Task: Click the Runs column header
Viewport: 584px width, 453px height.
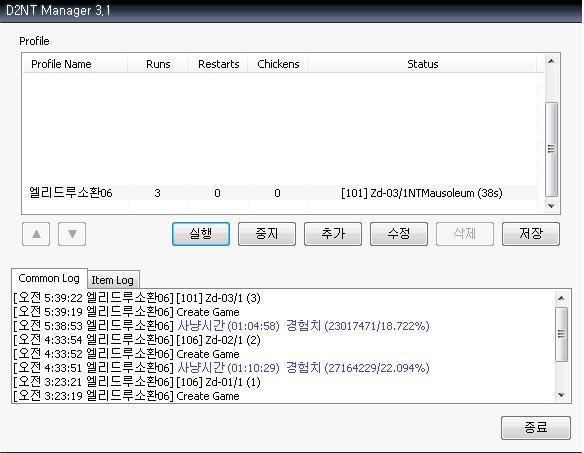Action: (x=158, y=64)
